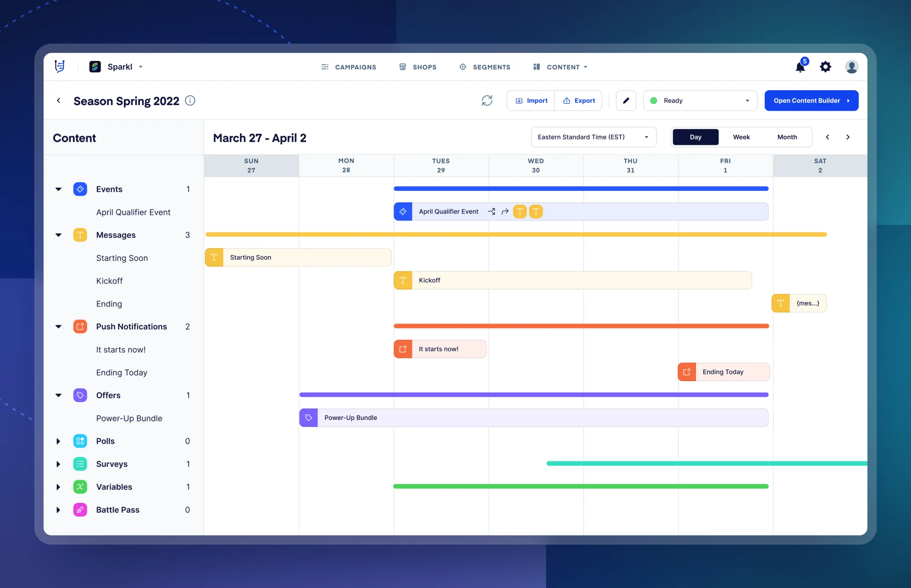The height and width of the screenshot is (588, 911).
Task: Click the Sparkl project logo icon
Action: 95,67
